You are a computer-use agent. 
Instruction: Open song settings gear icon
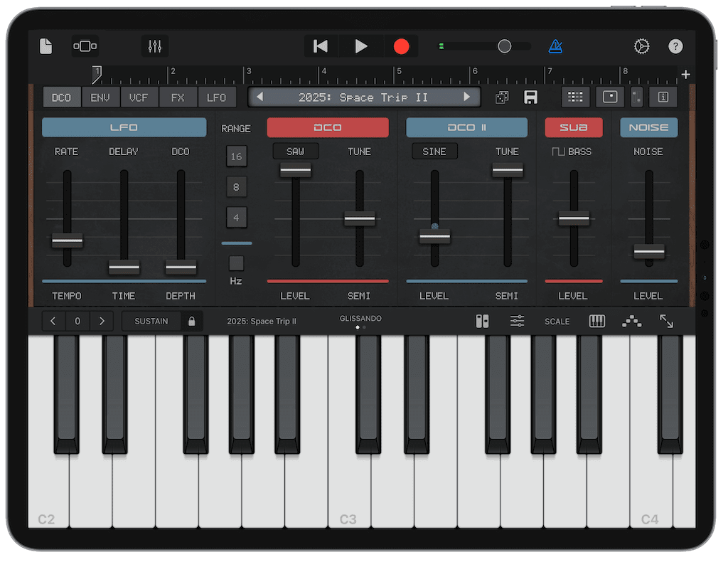pos(642,46)
